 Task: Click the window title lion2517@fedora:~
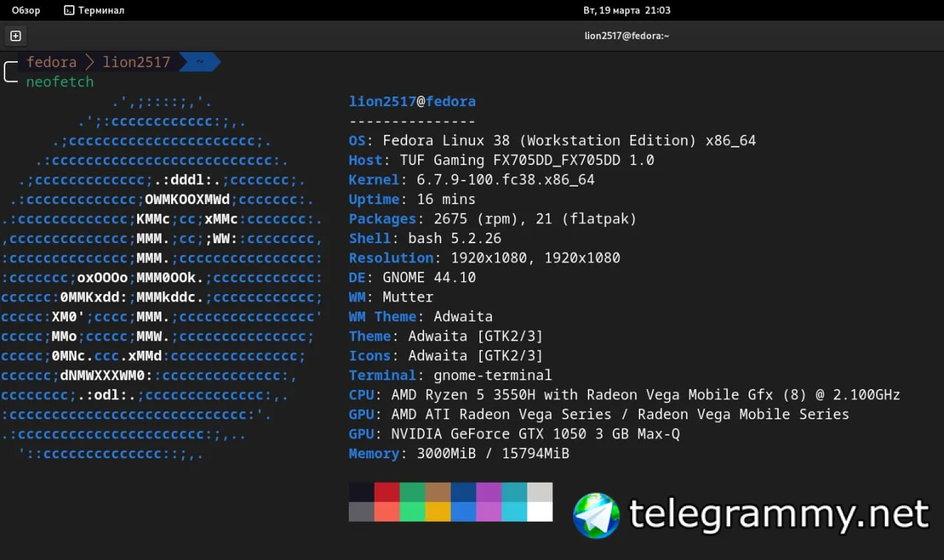(627, 35)
